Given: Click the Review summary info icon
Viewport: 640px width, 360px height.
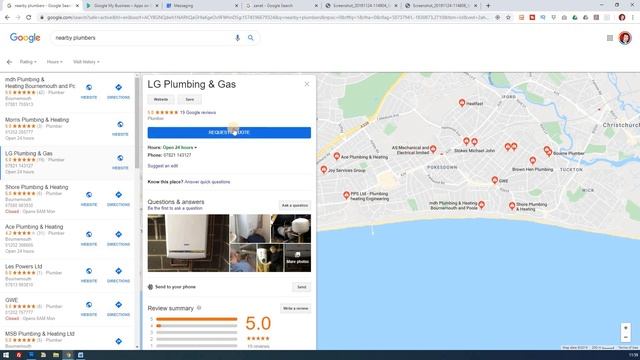Looking at the screenshot, I should pos(199,308).
